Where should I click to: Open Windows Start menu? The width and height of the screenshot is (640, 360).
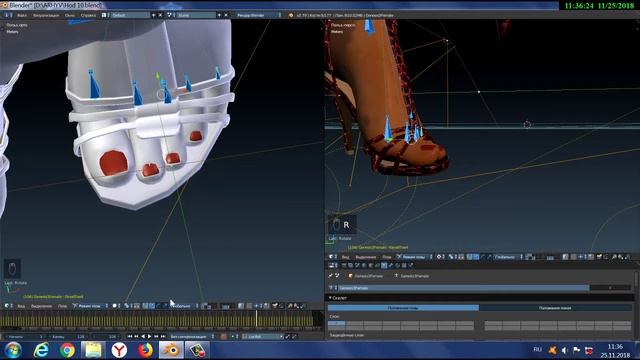(x=13, y=350)
